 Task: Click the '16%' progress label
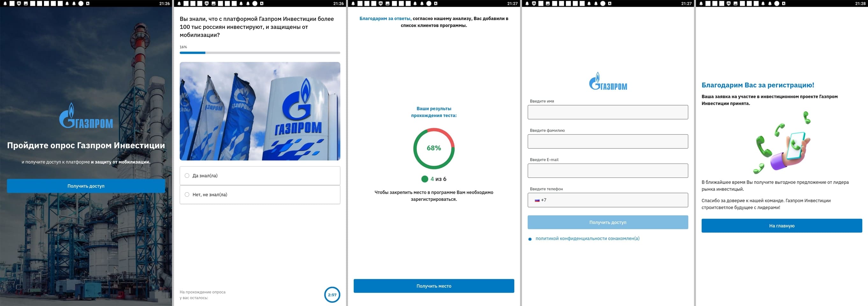[183, 47]
